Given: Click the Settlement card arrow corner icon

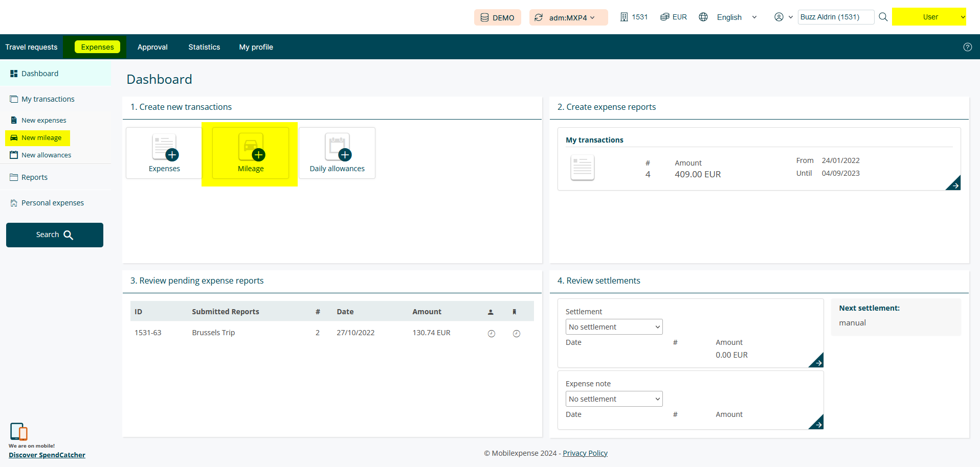Looking at the screenshot, I should coord(817,361).
